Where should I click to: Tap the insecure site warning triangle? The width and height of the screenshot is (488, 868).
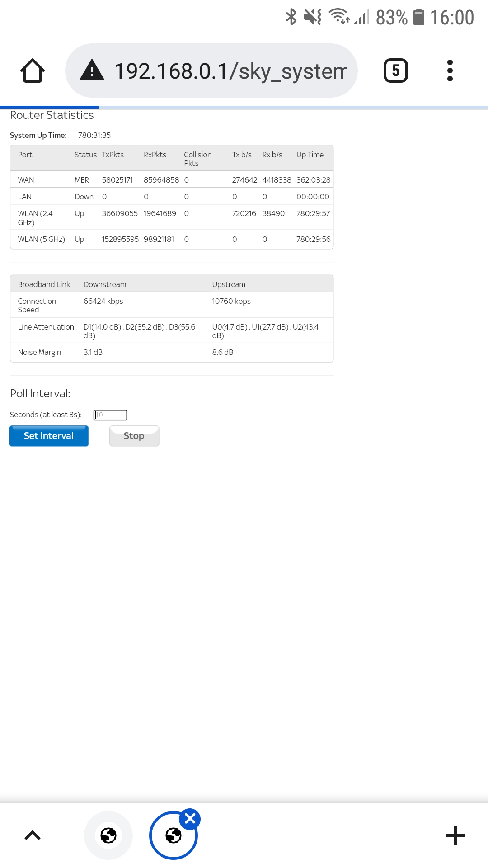(92, 70)
